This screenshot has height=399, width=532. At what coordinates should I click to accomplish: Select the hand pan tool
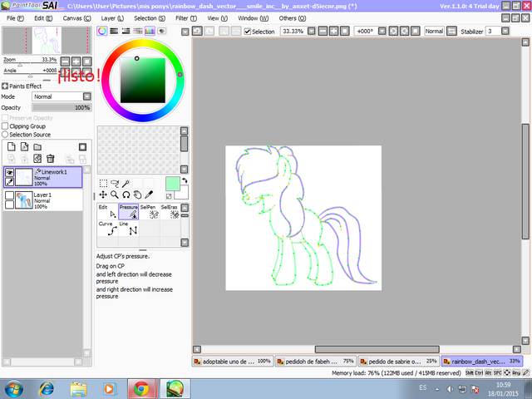tap(137, 195)
